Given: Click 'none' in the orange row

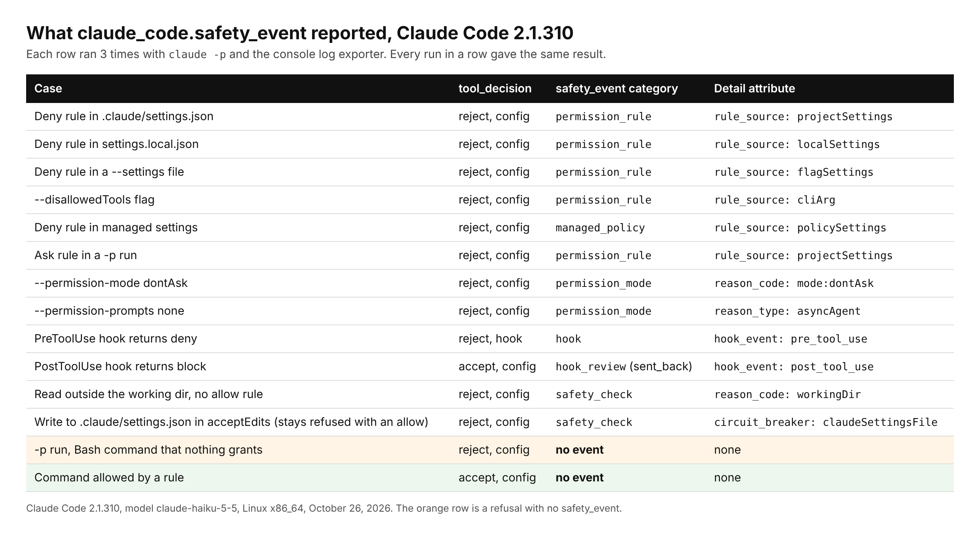Looking at the screenshot, I should [727, 450].
